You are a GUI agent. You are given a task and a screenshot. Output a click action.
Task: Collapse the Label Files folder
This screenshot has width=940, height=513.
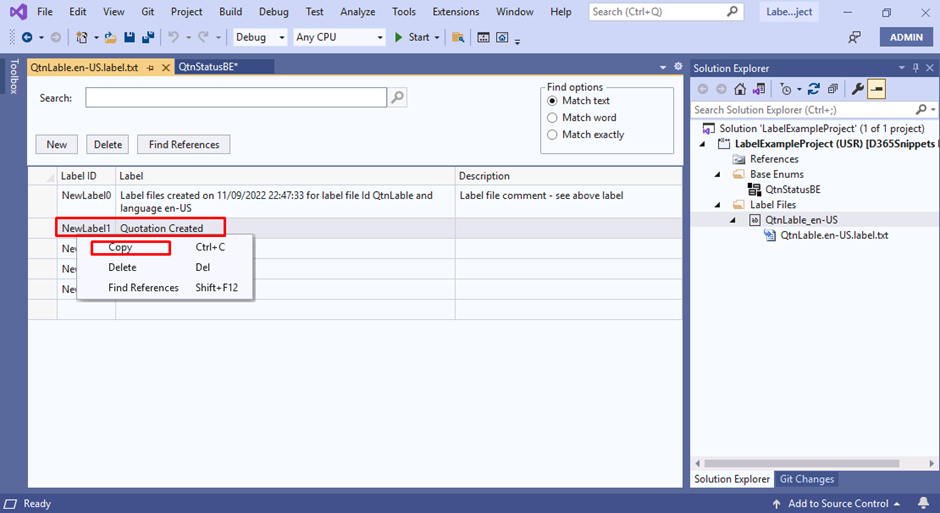(x=718, y=205)
